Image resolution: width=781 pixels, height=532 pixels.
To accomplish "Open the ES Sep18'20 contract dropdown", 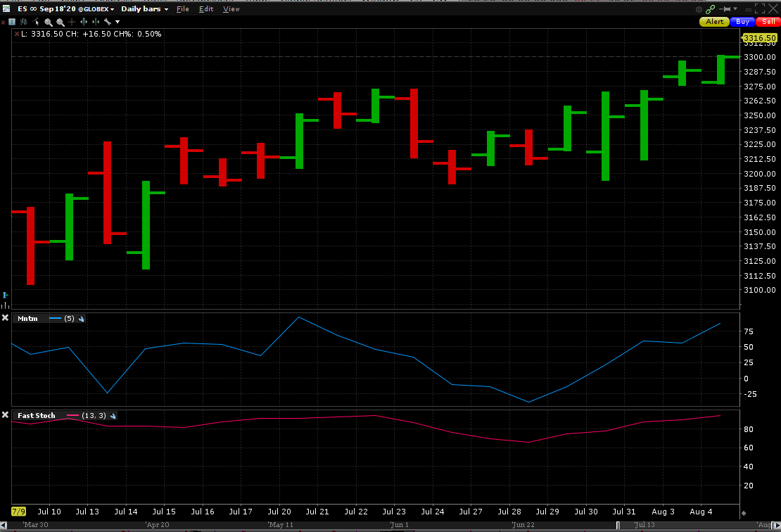I will [x=65, y=9].
